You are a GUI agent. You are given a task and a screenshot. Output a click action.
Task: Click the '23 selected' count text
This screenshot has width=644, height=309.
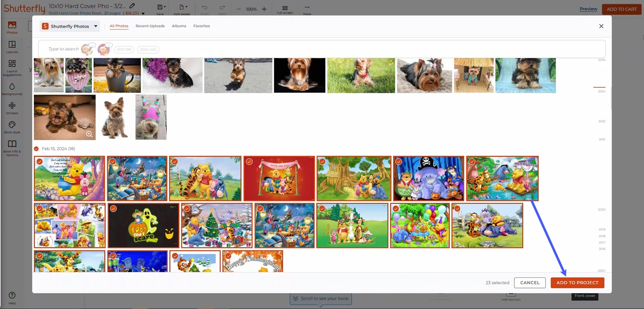(497, 283)
